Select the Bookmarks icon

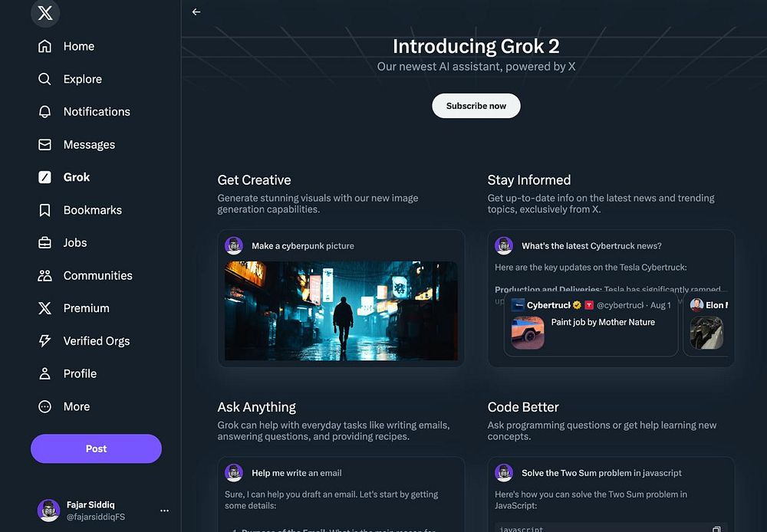[44, 210]
